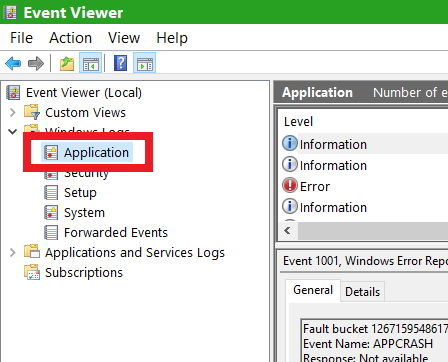448x362 pixels.
Task: Expand the Custom Views node
Action: [13, 112]
